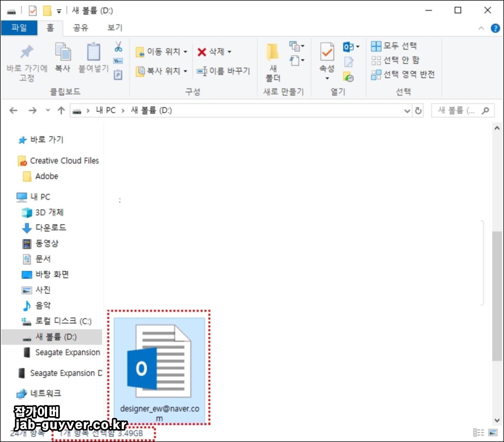This screenshot has height=442, width=504.
Task: Click Invert selection (선택 영역 반전)
Action: pos(403,74)
